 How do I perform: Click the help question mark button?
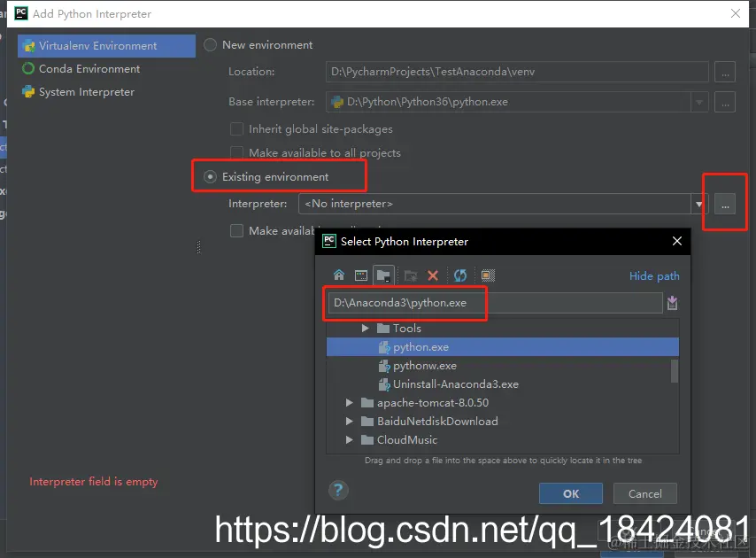(x=338, y=491)
